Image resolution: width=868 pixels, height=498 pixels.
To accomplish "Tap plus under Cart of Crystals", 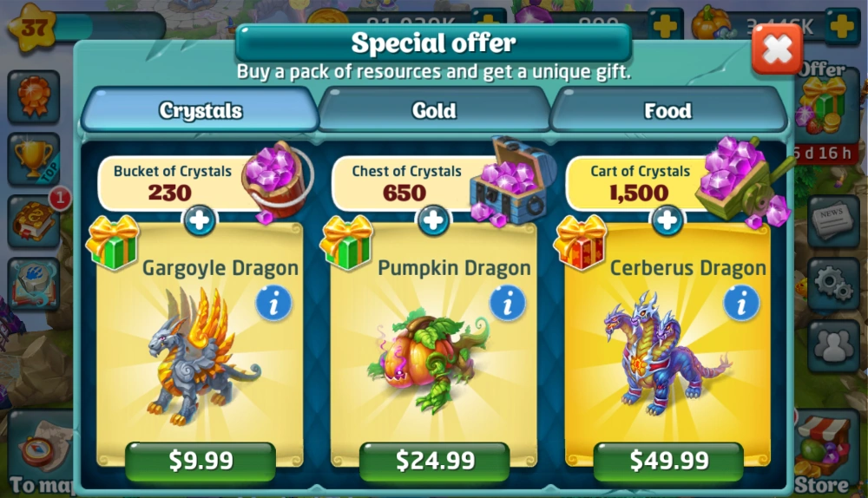I will [x=667, y=220].
